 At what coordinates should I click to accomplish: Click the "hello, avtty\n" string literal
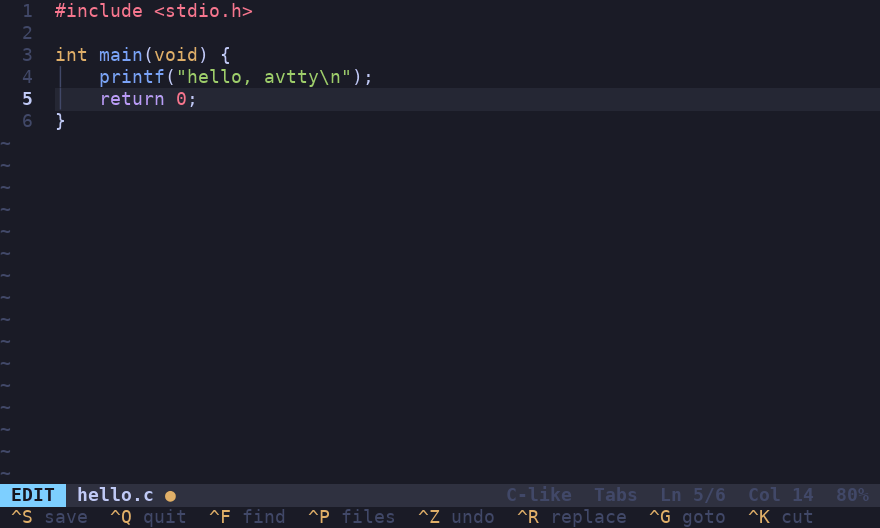(264, 77)
